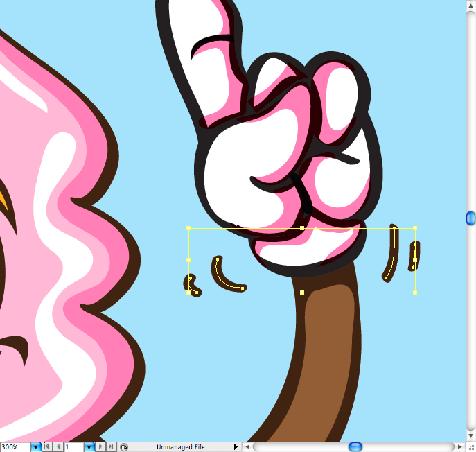Click the page number field
The image size is (476, 452).
coord(73,447)
